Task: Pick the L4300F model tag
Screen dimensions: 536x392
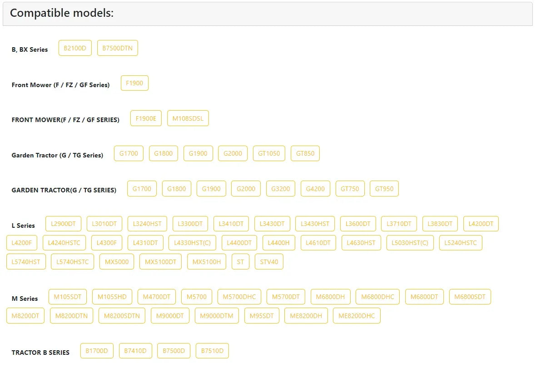Action: point(107,243)
